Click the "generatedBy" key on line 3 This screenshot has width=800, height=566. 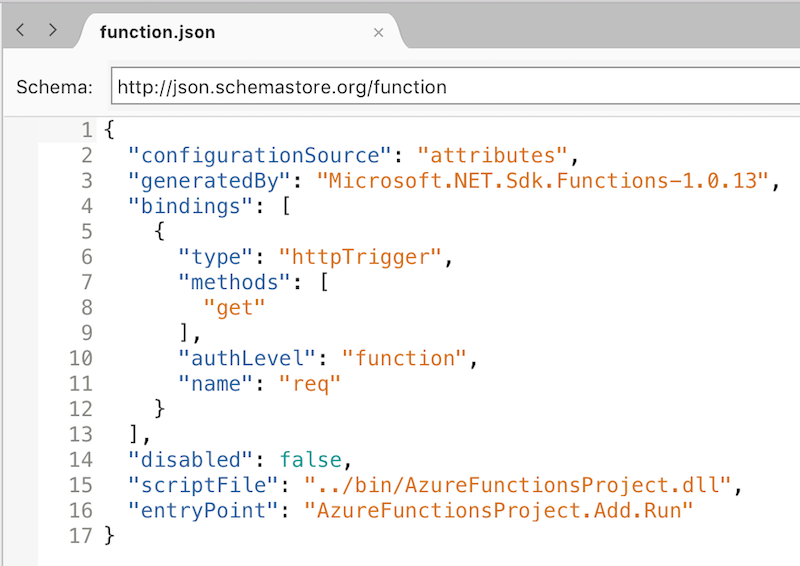(x=209, y=181)
